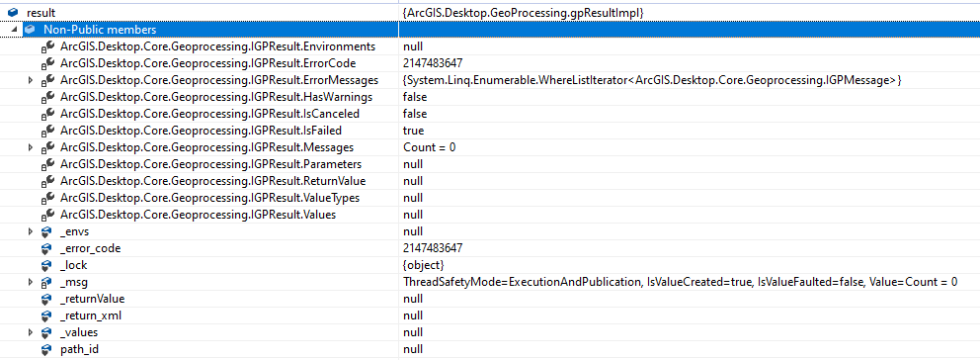Click the IGPResult.Parameters property icon

pyautogui.click(x=47, y=164)
